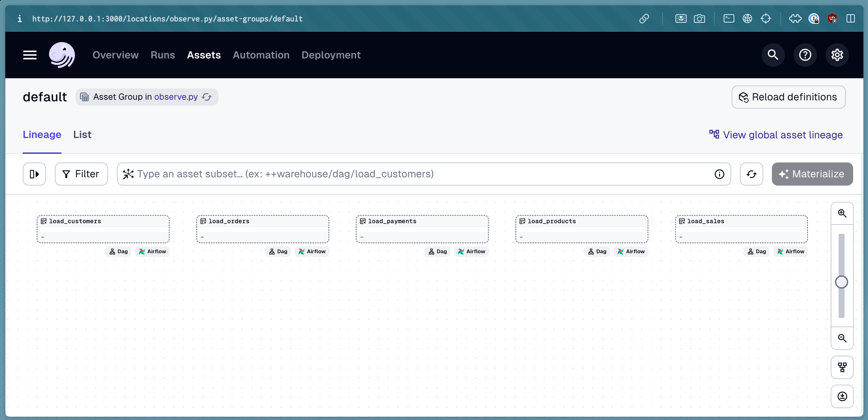The width and height of the screenshot is (868, 420).
Task: Toggle open the left asset panel
Action: (x=34, y=174)
